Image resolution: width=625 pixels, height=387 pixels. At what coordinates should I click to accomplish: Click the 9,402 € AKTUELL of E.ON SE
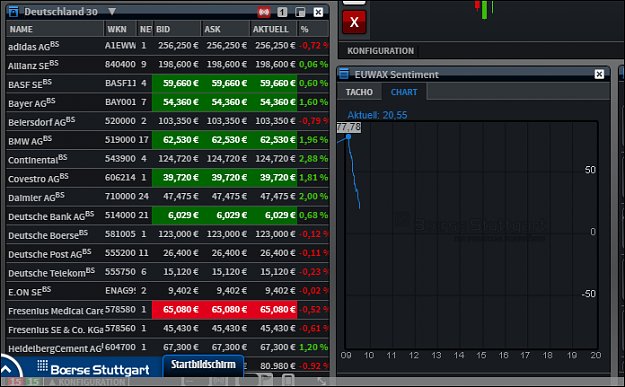[280, 291]
